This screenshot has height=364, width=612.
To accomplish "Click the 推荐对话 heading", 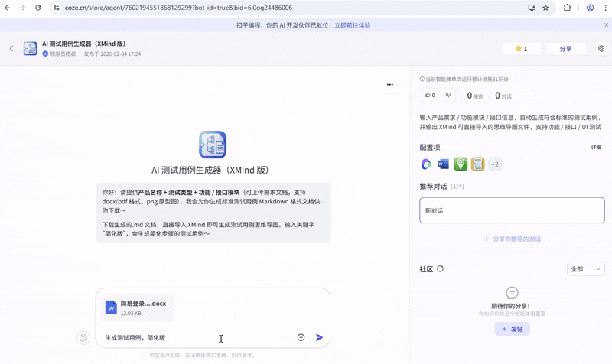I will [x=433, y=186].
